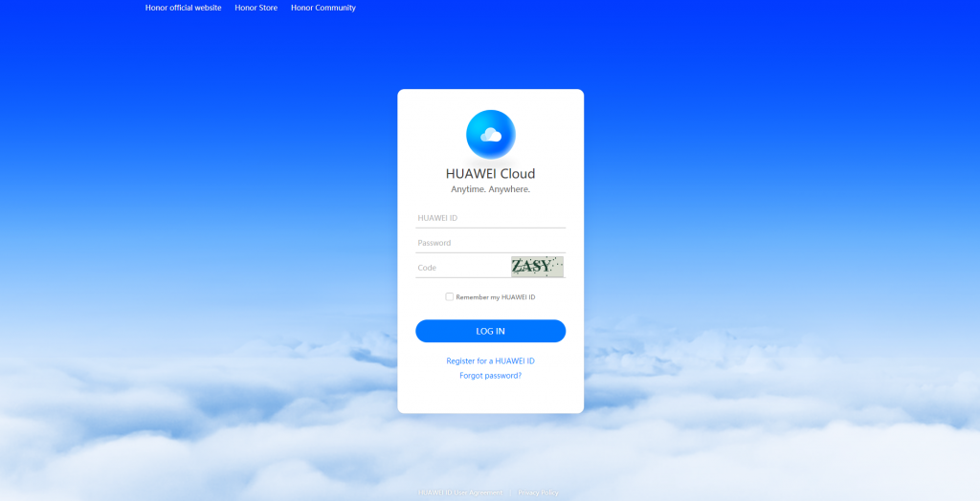Focus the Code input field
Viewport: 980px width, 501px height.
pos(462,268)
